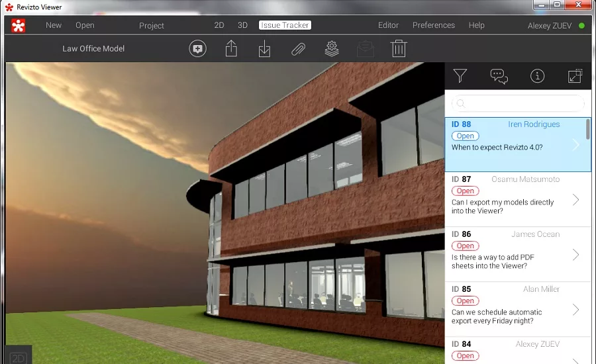Click the info circle icon
Image resolution: width=596 pixels, height=364 pixels.
537,76
